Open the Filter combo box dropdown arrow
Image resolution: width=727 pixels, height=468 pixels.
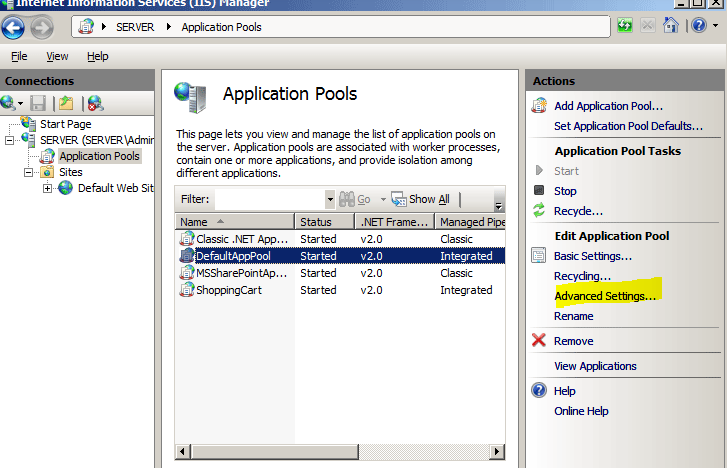[x=330, y=199]
